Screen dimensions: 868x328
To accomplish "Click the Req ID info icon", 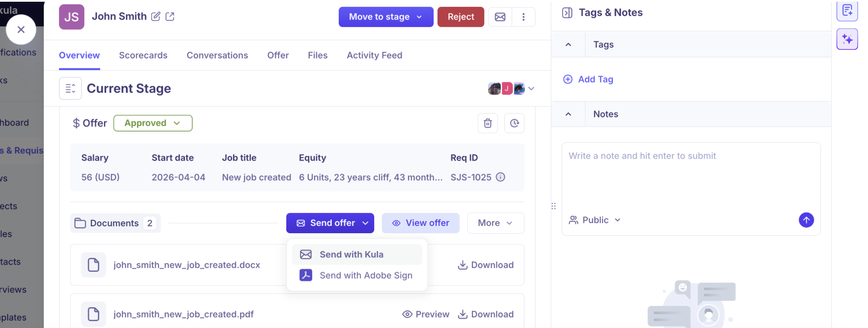I will 500,177.
